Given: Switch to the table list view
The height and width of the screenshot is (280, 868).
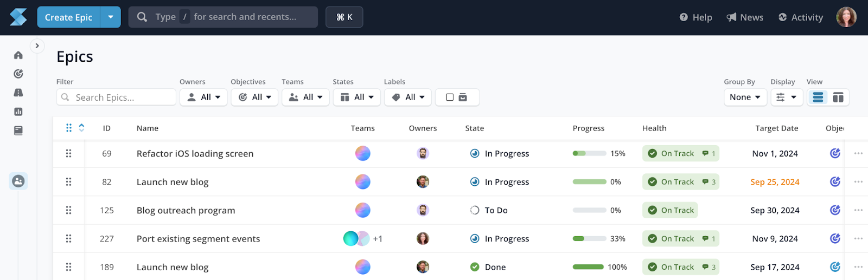Looking at the screenshot, I should point(818,97).
